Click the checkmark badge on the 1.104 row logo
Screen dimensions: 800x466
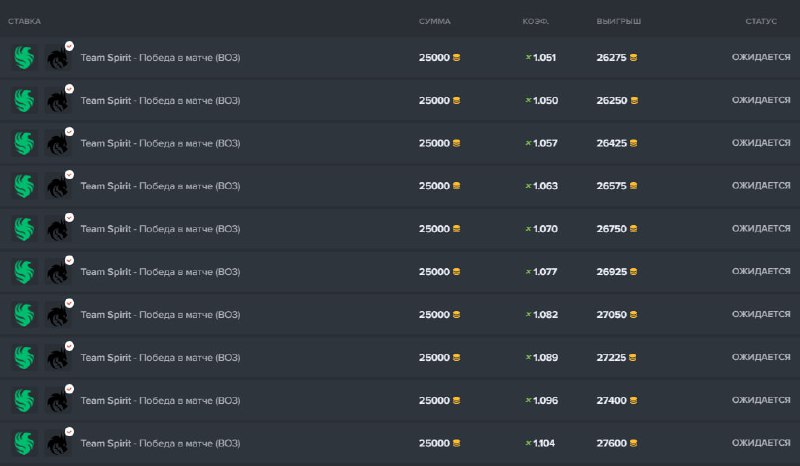point(69,431)
